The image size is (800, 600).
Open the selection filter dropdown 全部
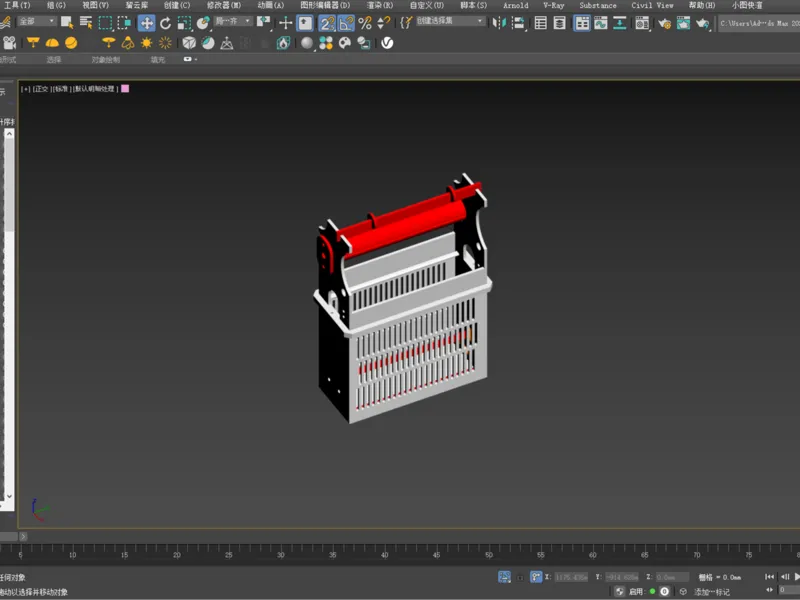(x=36, y=21)
